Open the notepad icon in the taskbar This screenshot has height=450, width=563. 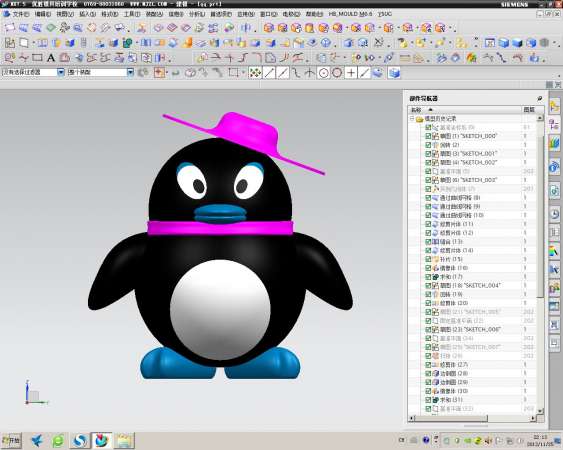(124, 441)
